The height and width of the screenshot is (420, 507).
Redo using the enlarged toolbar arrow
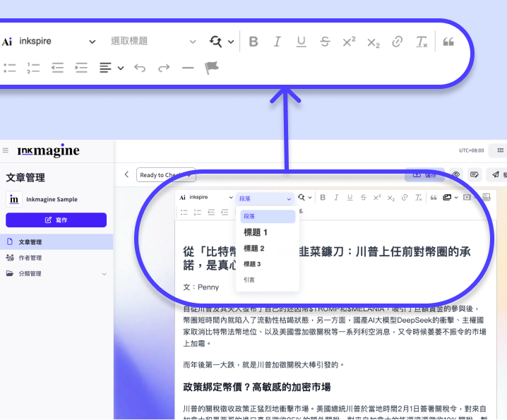[164, 68]
